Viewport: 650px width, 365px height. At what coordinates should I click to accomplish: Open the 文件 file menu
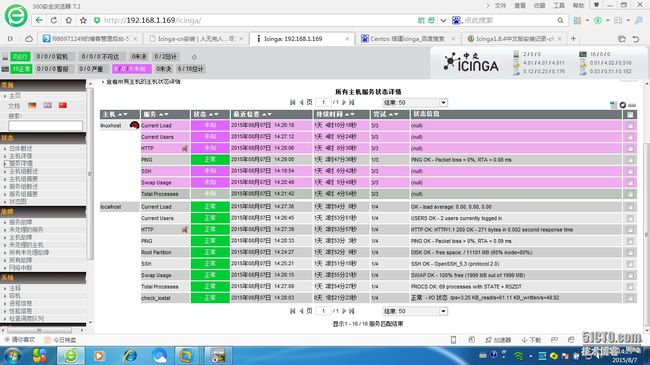click(x=500, y=5)
